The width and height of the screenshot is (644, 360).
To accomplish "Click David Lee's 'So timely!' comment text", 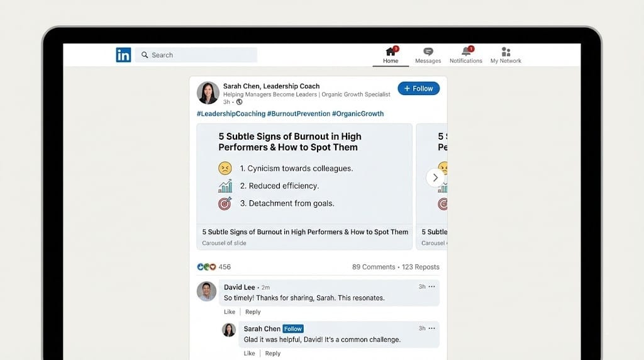I will click(304, 298).
